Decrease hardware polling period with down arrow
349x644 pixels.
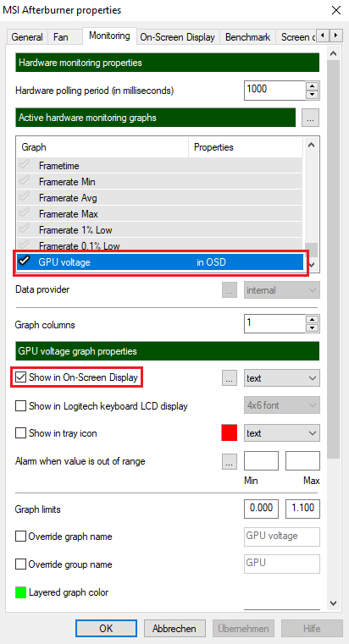[x=313, y=95]
